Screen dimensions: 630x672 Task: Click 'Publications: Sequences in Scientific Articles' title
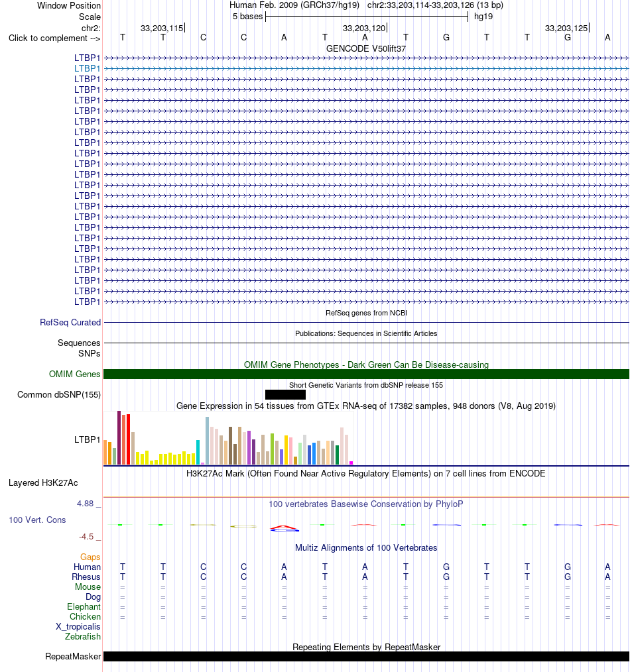tap(366, 333)
